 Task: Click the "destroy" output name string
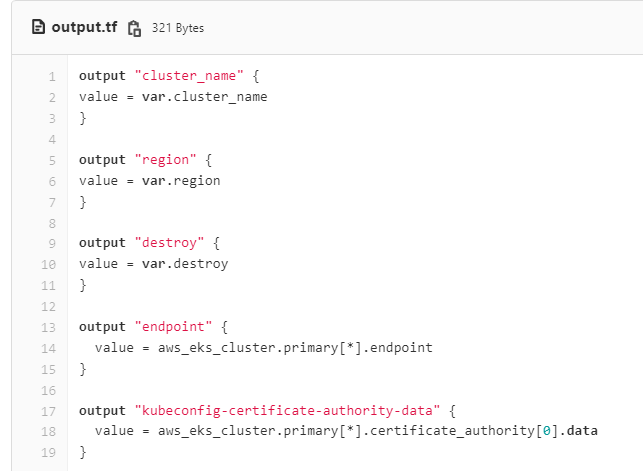[169, 243]
